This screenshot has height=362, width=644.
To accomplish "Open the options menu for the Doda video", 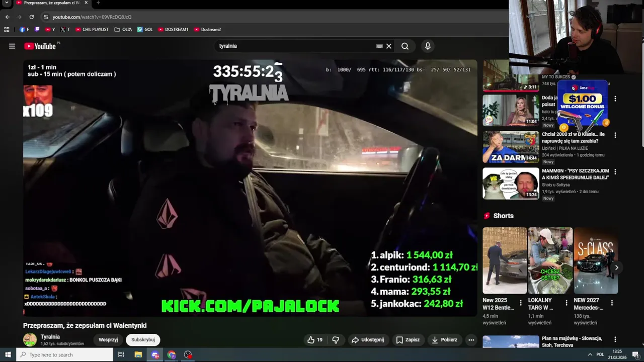I will 615,99.
